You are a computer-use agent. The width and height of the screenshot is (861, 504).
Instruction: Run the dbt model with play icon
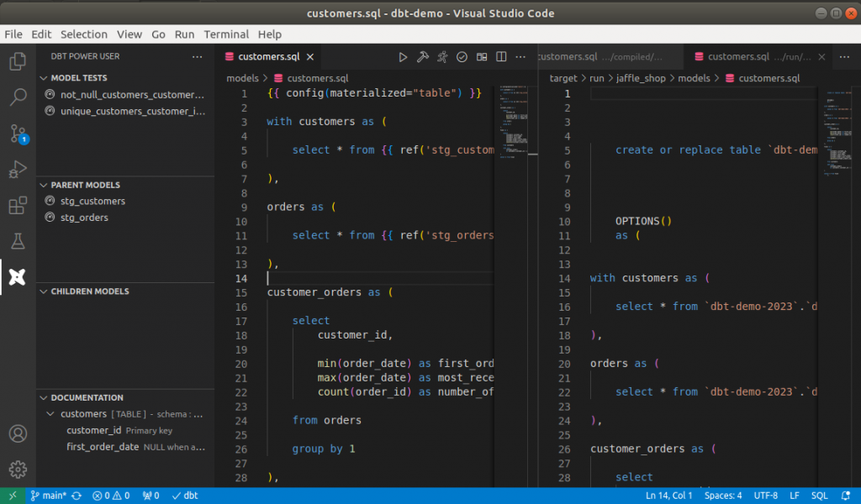403,57
